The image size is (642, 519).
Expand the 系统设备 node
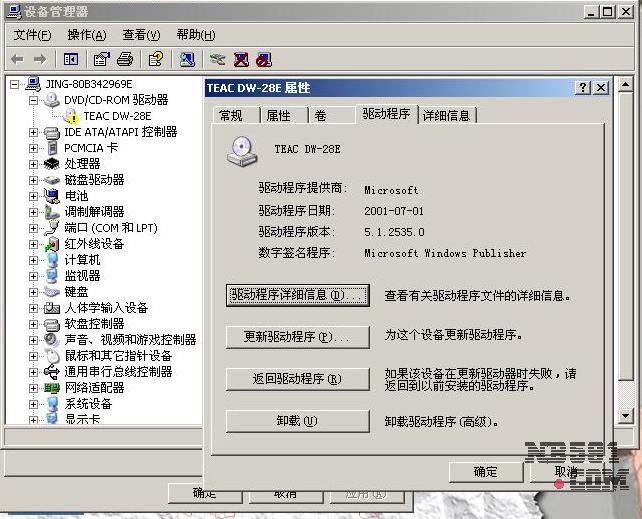(x=34, y=404)
